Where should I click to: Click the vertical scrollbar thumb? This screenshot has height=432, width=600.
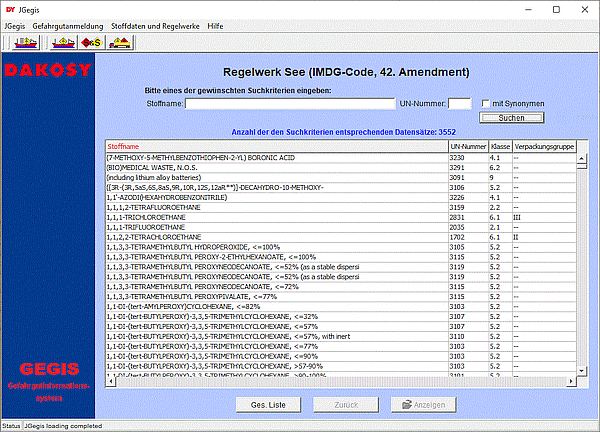[582, 166]
